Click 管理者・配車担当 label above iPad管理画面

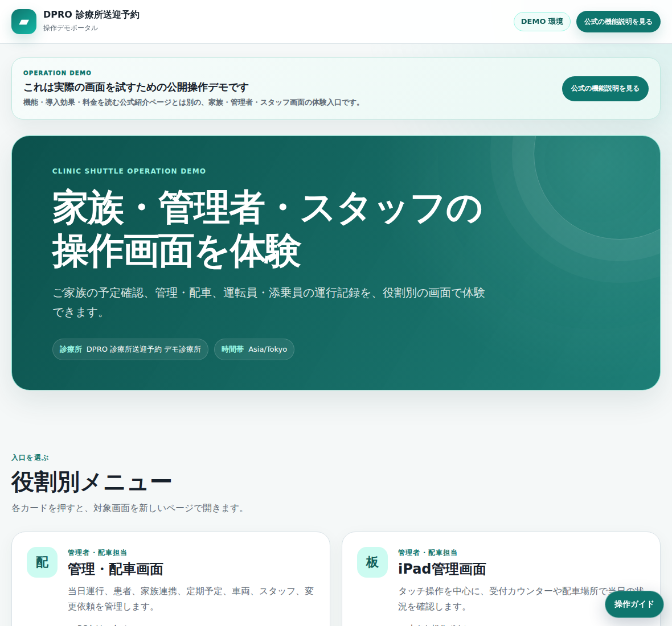pyautogui.click(x=428, y=553)
